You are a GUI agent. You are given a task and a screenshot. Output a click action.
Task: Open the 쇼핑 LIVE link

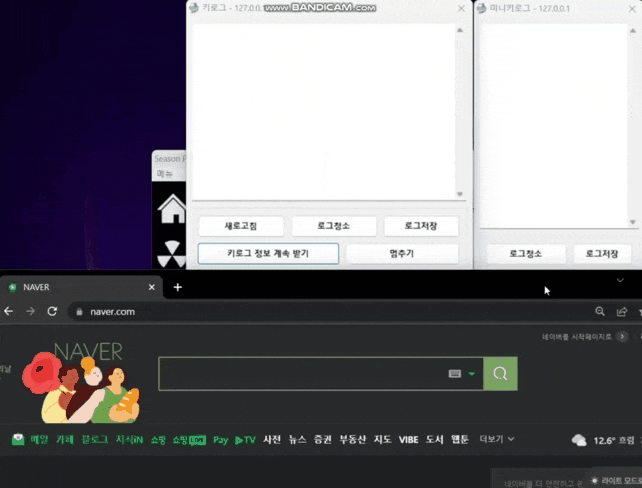tap(189, 440)
